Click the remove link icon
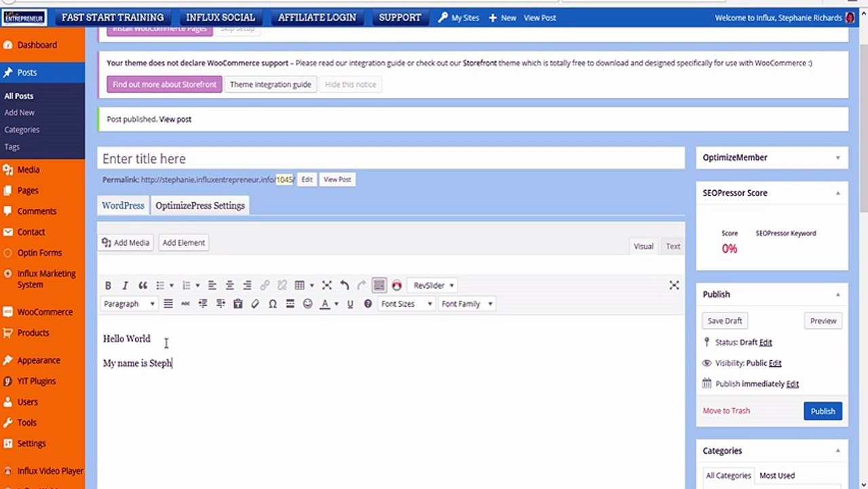 coord(282,285)
